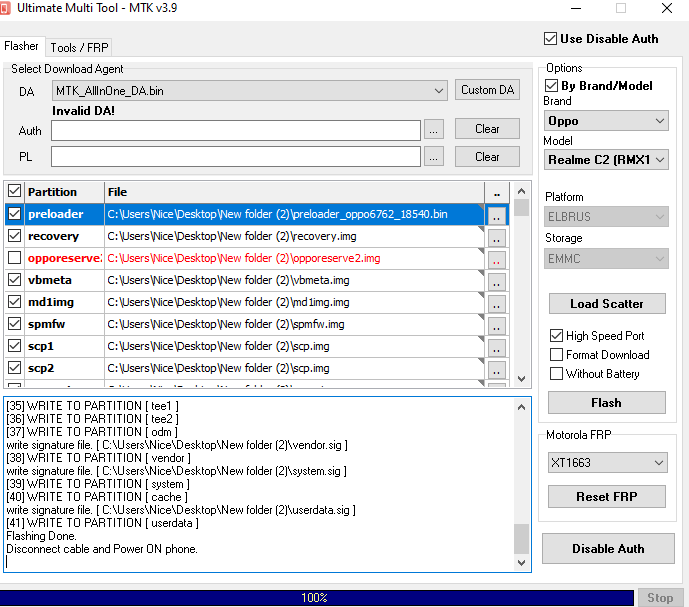Click the Disable Auth button
689x607 pixels.
click(608, 549)
